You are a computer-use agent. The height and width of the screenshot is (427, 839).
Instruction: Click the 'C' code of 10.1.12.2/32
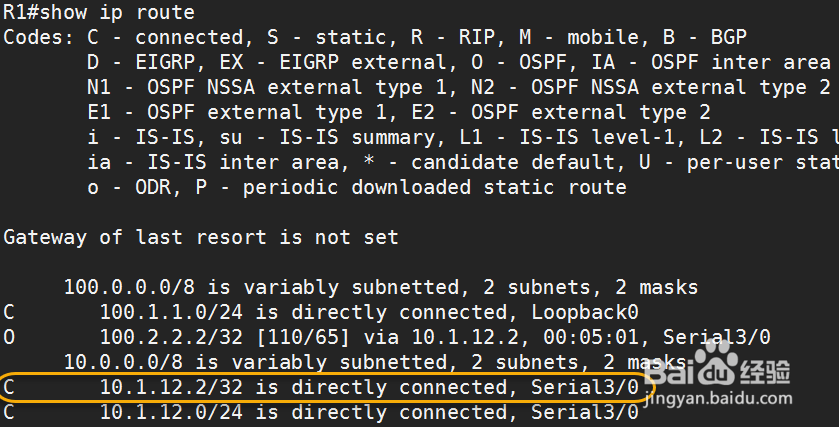tap(9, 387)
